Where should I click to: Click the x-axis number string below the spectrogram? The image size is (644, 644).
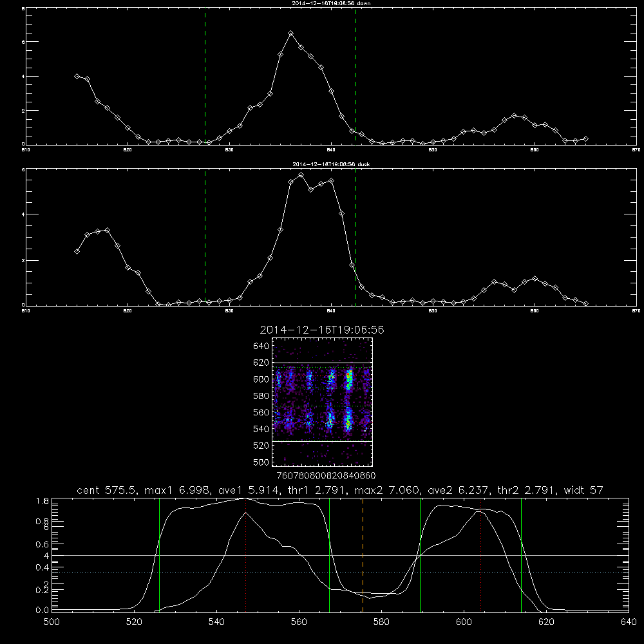tap(326, 476)
